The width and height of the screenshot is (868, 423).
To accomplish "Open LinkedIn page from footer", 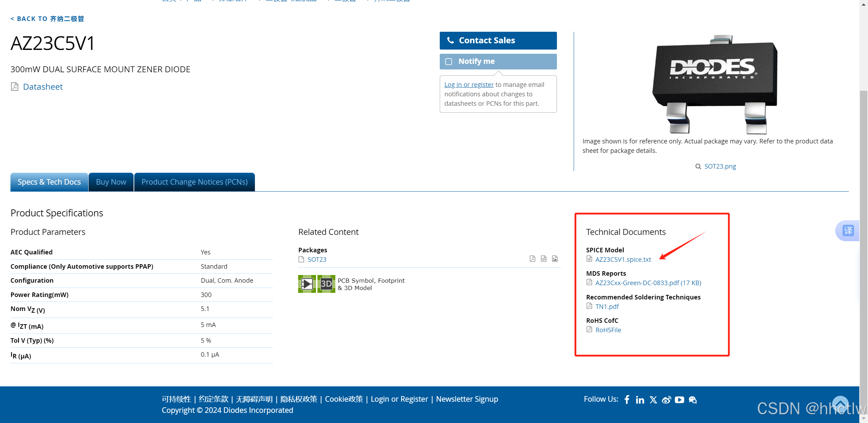I will 640,400.
